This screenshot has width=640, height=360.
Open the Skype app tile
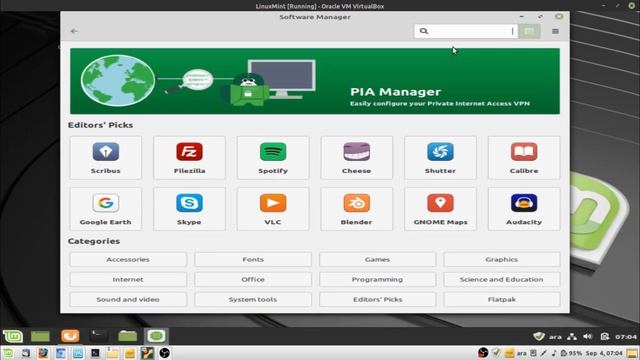coord(189,209)
